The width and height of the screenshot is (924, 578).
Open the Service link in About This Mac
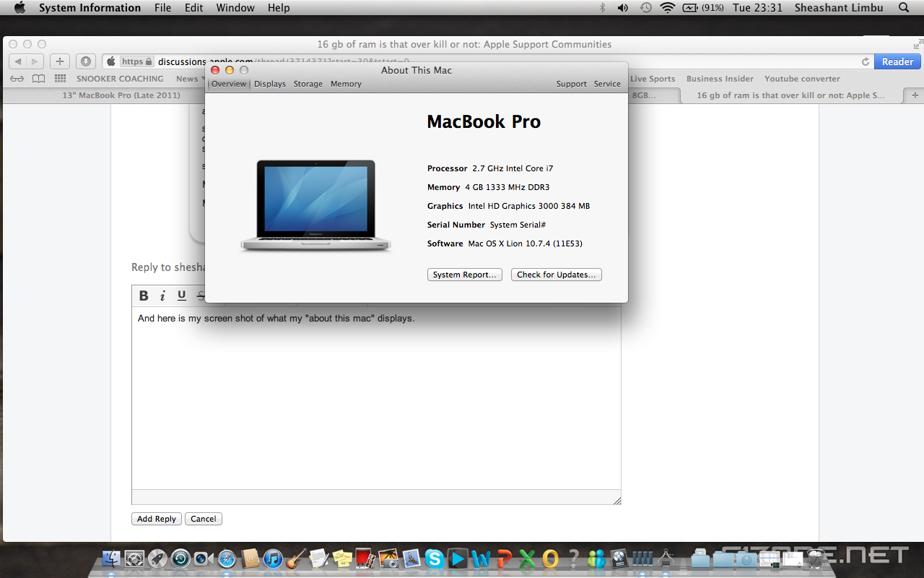(x=607, y=84)
